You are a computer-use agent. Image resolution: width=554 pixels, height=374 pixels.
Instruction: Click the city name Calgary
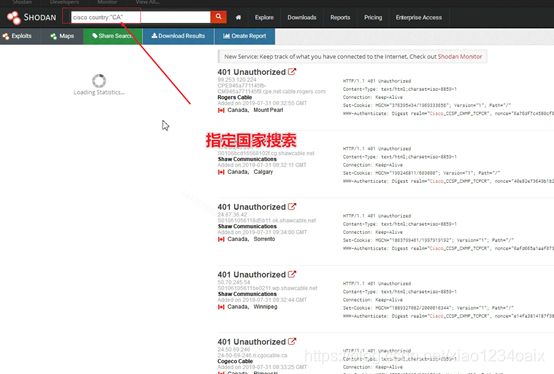263,172
